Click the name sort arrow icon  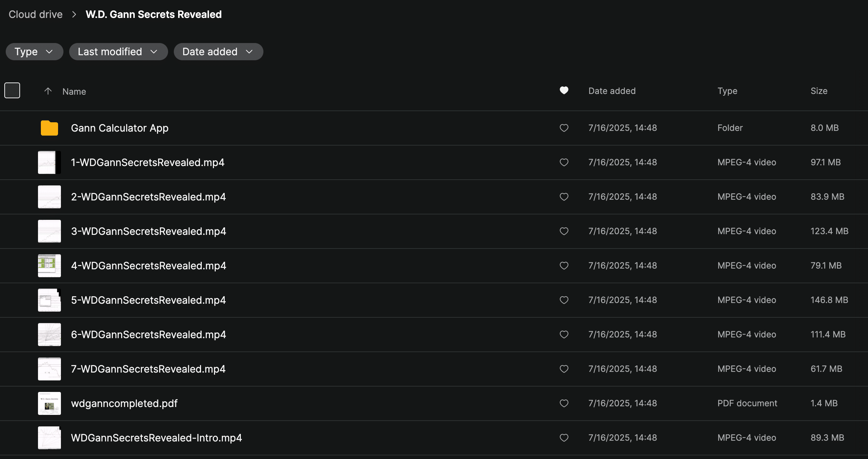point(48,91)
